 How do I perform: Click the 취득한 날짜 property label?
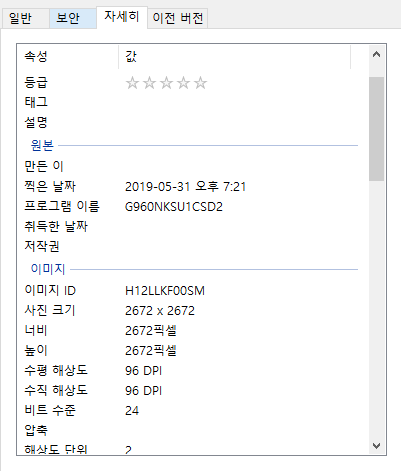click(x=56, y=226)
